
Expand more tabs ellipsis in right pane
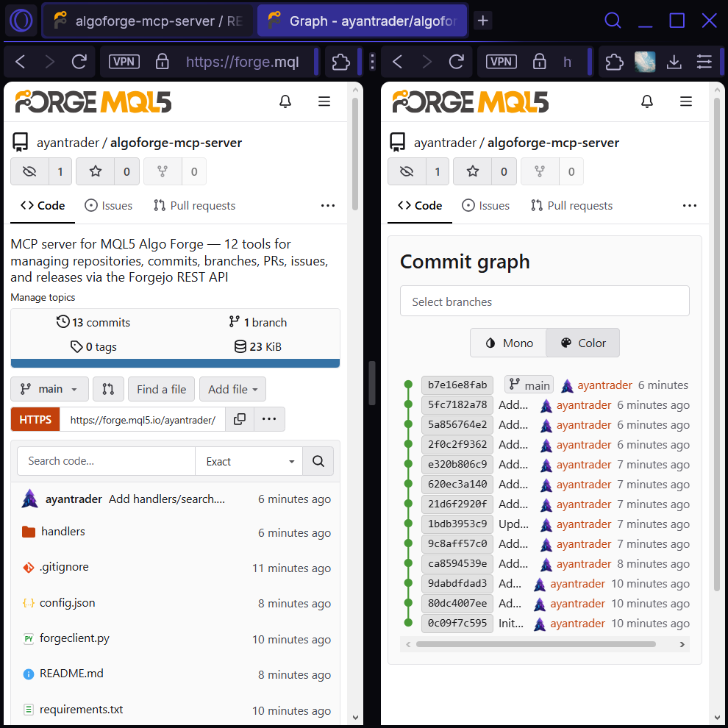[x=690, y=206]
